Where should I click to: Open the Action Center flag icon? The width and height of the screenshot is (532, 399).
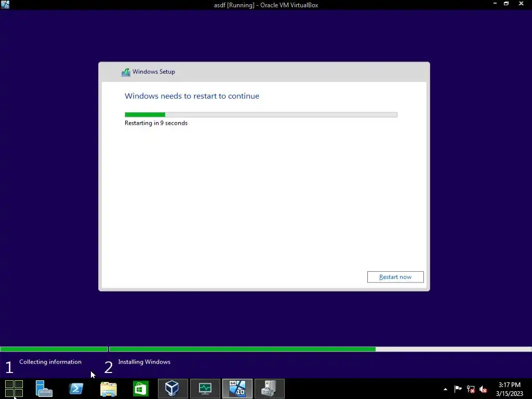pos(458,389)
